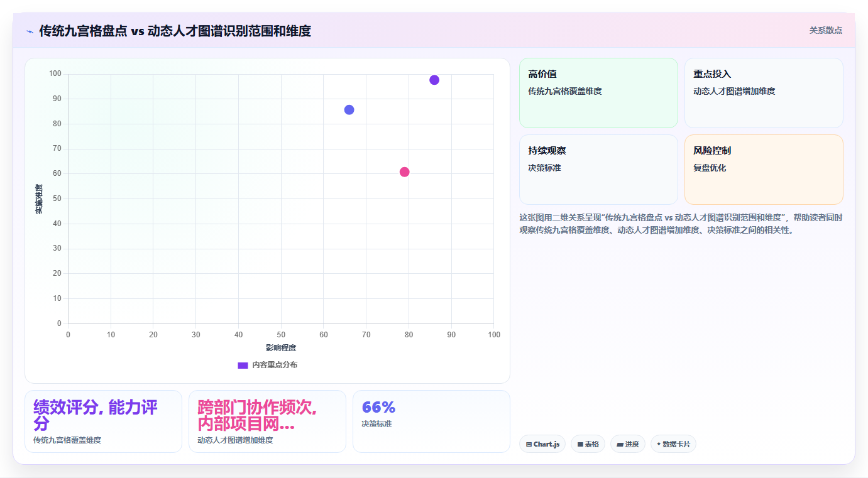
Task: Open the 高价值 quadrant card
Action: click(x=598, y=93)
